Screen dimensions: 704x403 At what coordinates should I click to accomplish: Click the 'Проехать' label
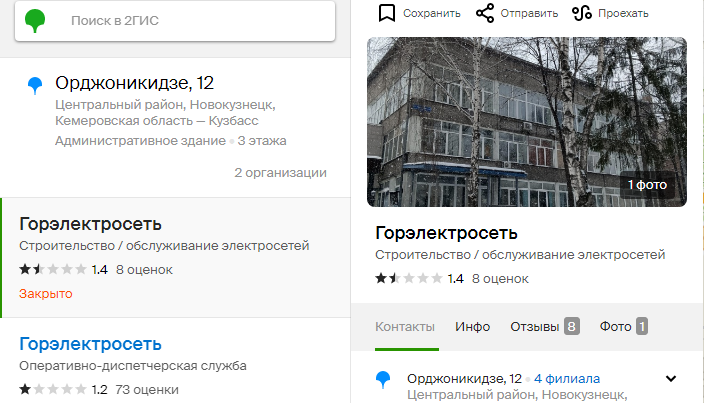[623, 13]
